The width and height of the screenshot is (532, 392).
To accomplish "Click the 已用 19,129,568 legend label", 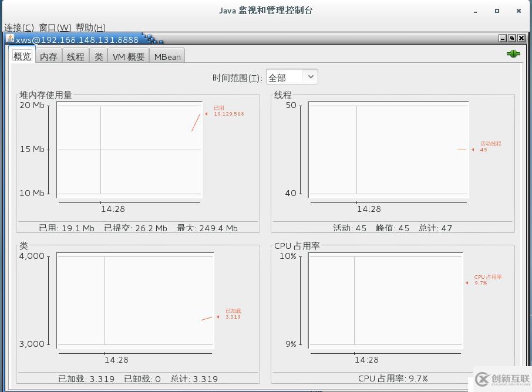I will [228, 111].
